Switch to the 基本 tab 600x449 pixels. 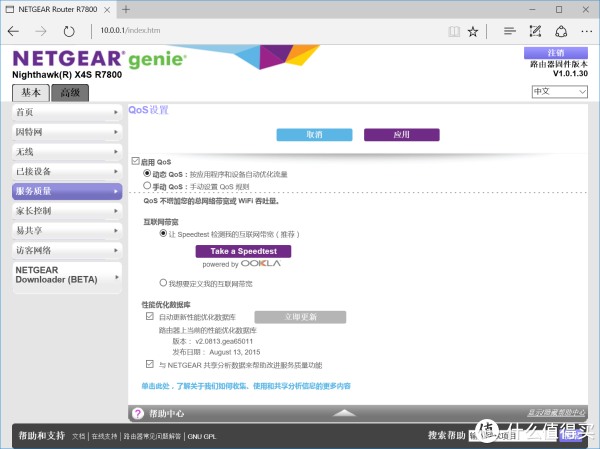click(30, 92)
